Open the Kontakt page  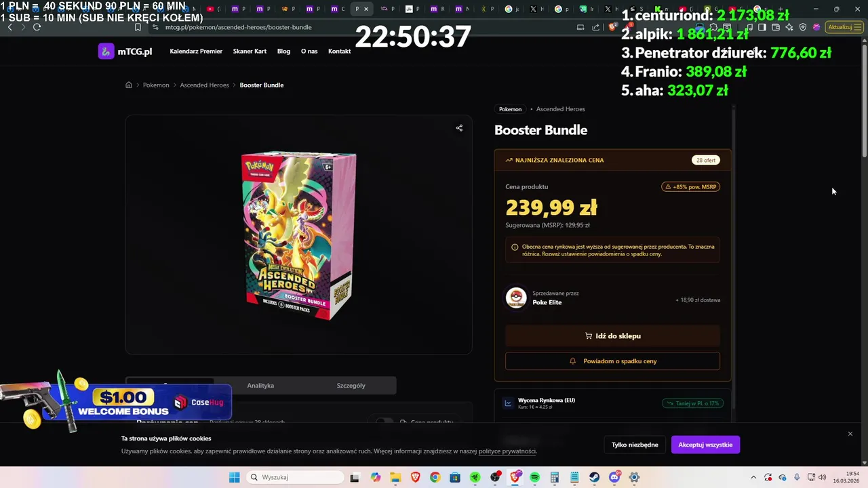click(x=339, y=52)
